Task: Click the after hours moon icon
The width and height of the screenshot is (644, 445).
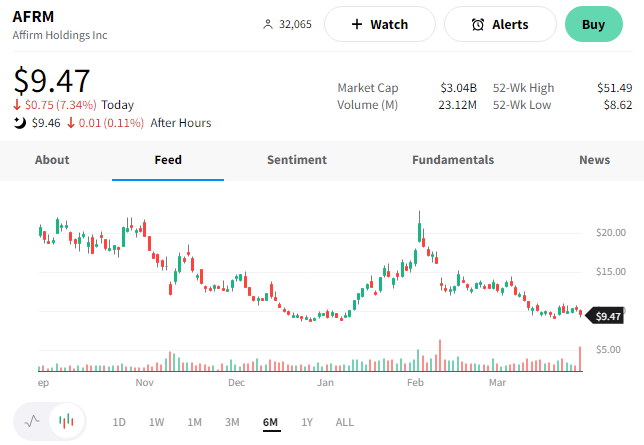Action: (20, 123)
